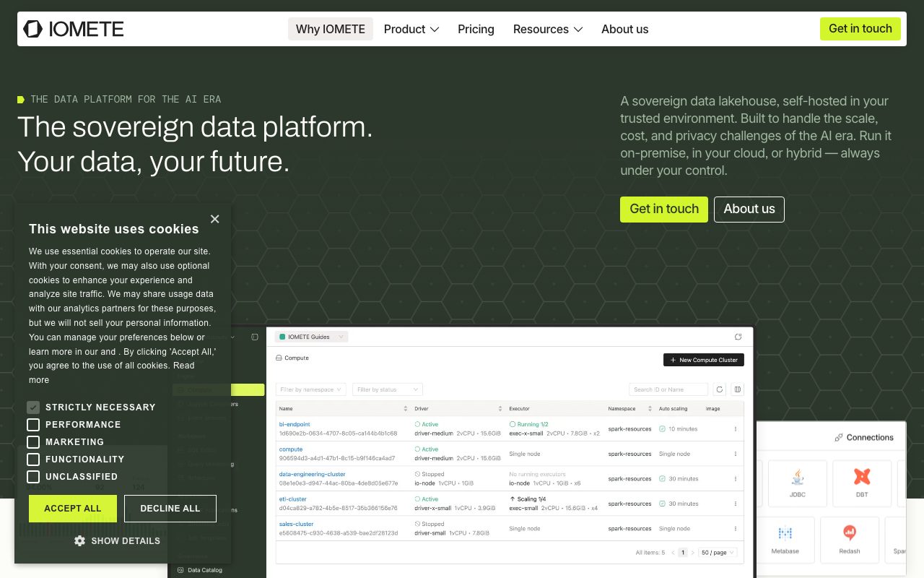Click Get in touch in the navigation bar
Viewport: 924px width, 578px height.
860,29
